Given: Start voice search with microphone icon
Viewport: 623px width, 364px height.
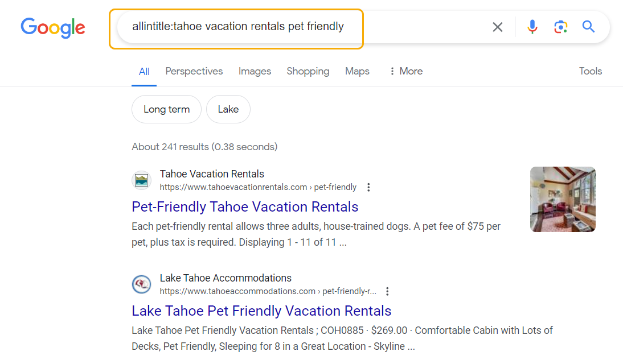Looking at the screenshot, I should point(532,27).
